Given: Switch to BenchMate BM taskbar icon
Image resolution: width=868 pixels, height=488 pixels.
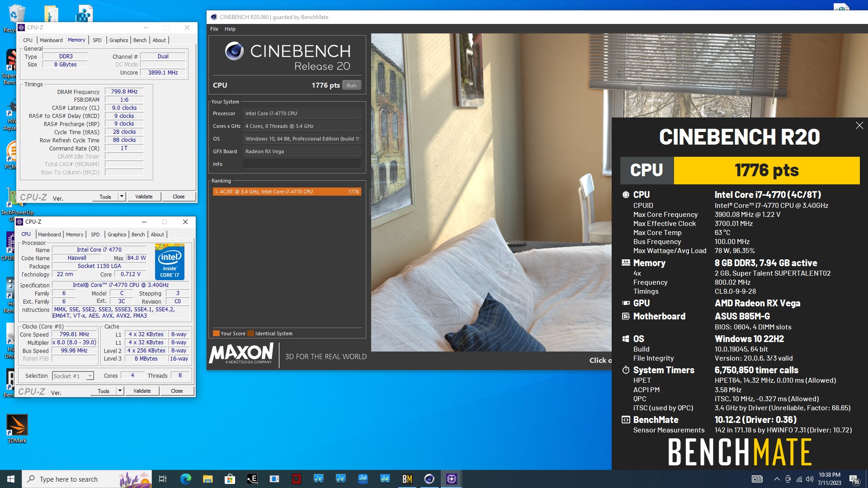Looking at the screenshot, I should pyautogui.click(x=407, y=479).
